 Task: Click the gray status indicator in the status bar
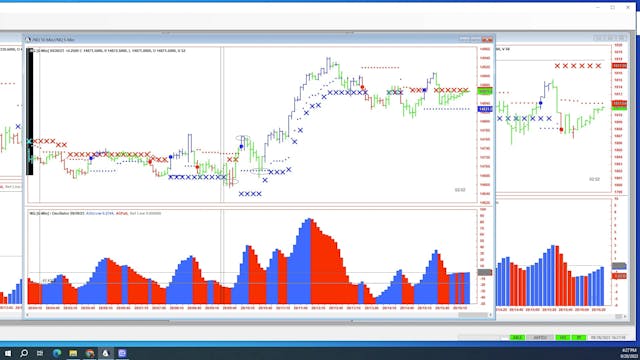point(540,338)
